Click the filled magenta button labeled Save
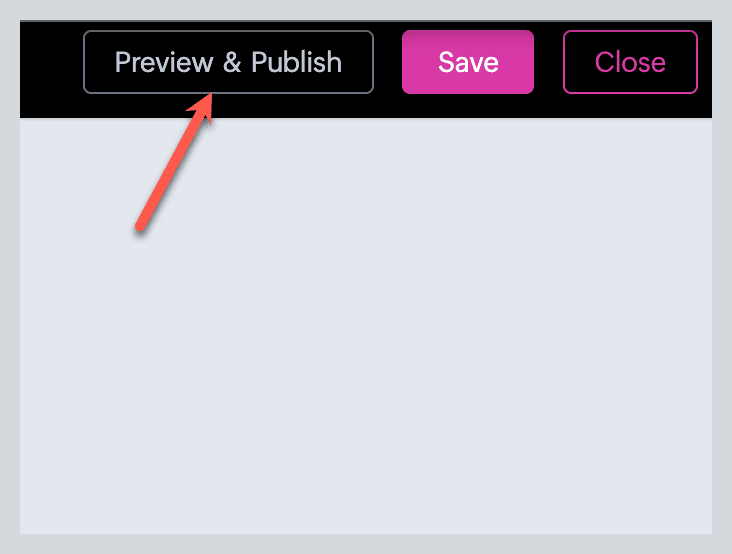This screenshot has height=554, width=732. click(468, 62)
